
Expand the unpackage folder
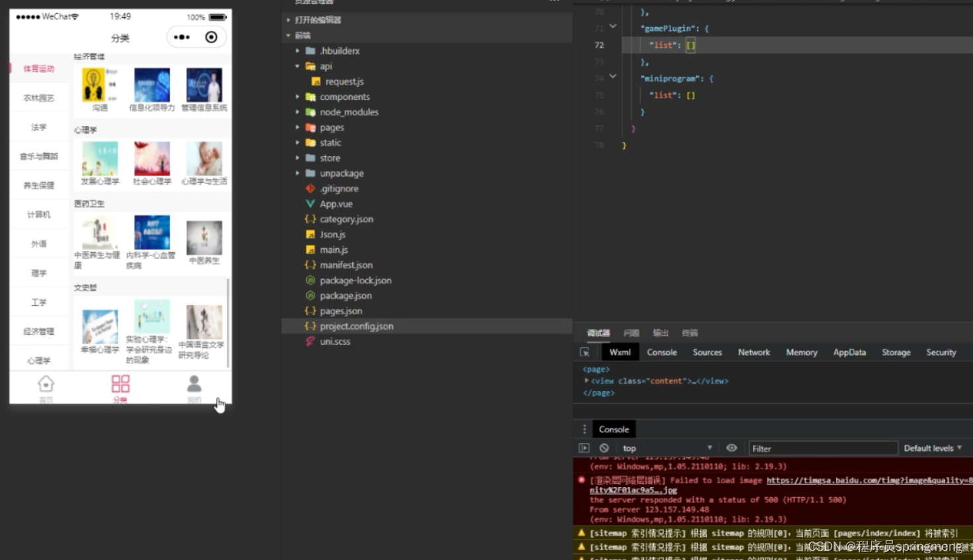[x=298, y=173]
